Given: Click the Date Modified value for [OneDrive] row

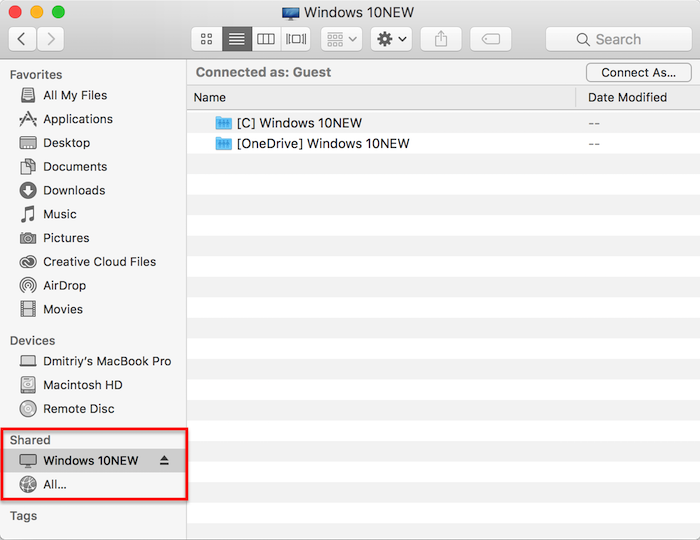Looking at the screenshot, I should (594, 144).
